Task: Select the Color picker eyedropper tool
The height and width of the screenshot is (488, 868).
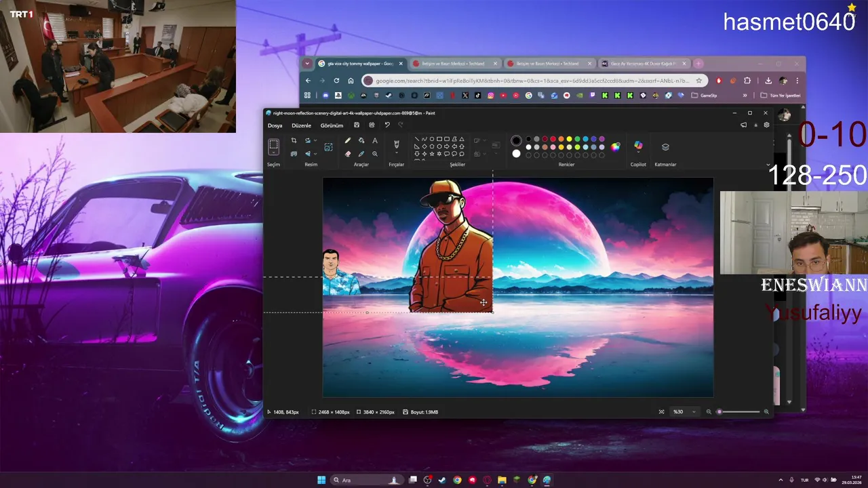Action: pyautogui.click(x=361, y=154)
